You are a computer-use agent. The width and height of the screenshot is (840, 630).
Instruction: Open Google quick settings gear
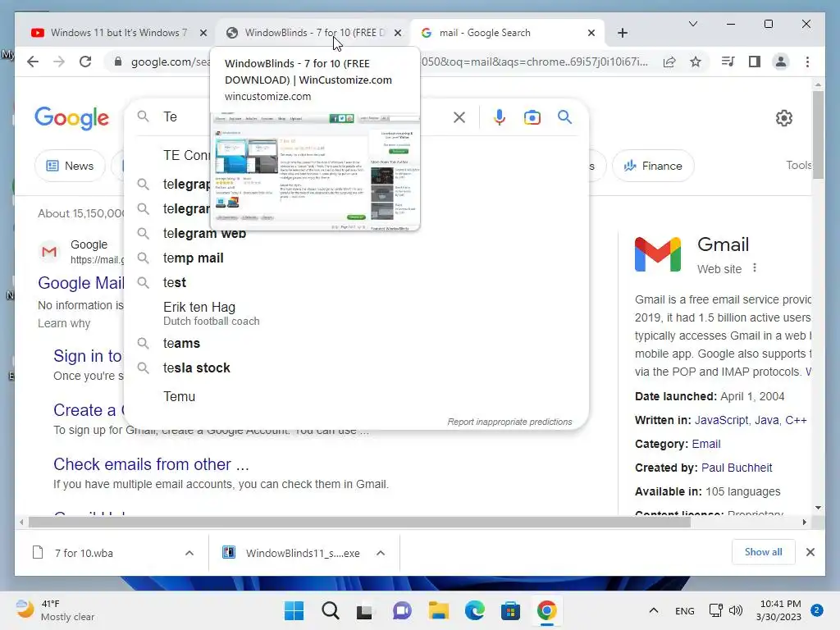783,118
